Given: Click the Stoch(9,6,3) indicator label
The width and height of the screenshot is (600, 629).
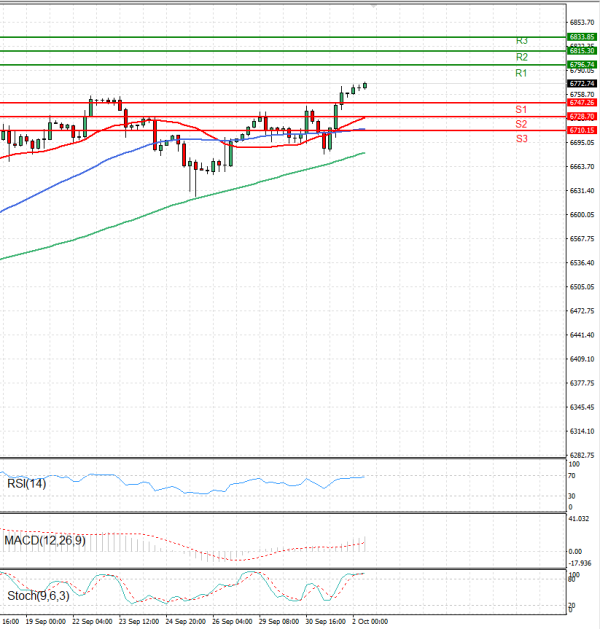Looking at the screenshot, I should (37, 597).
